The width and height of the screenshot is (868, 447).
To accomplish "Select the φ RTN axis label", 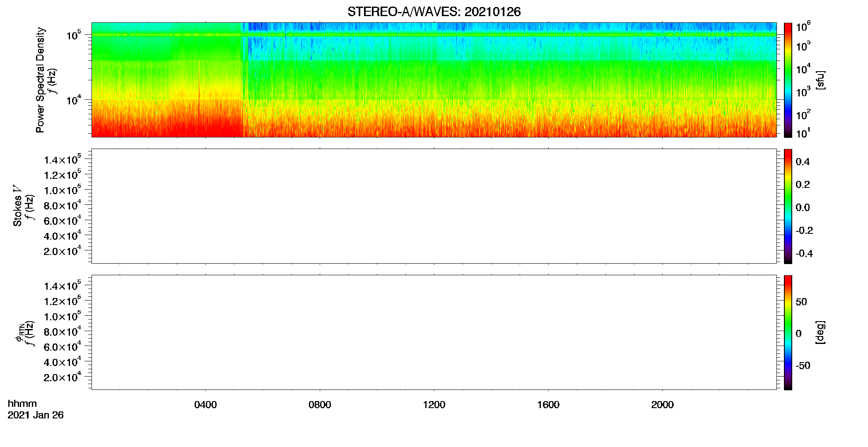I will [x=19, y=332].
